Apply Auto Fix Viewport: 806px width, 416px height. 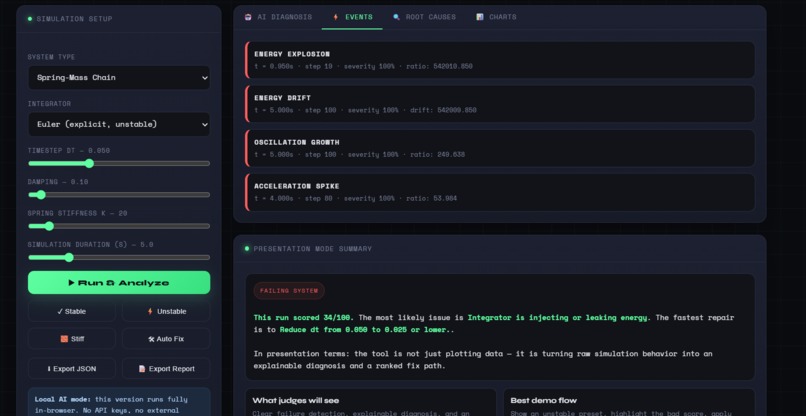pyautogui.click(x=166, y=339)
